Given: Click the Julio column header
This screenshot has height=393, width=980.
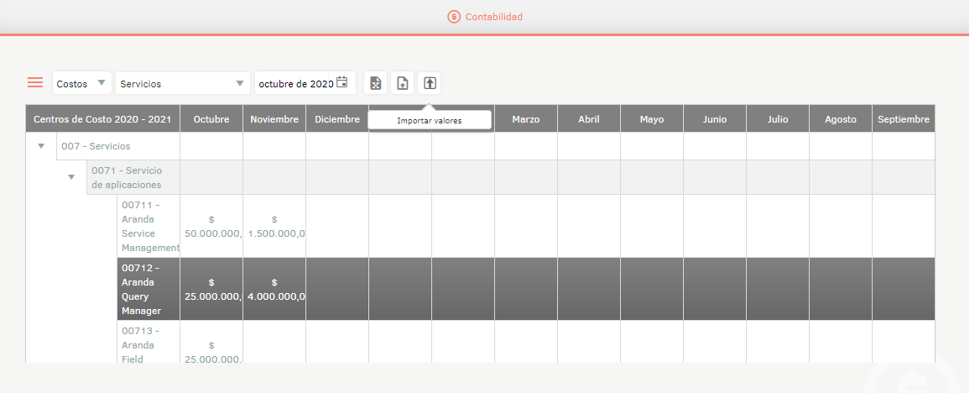Looking at the screenshot, I should click(x=778, y=119).
